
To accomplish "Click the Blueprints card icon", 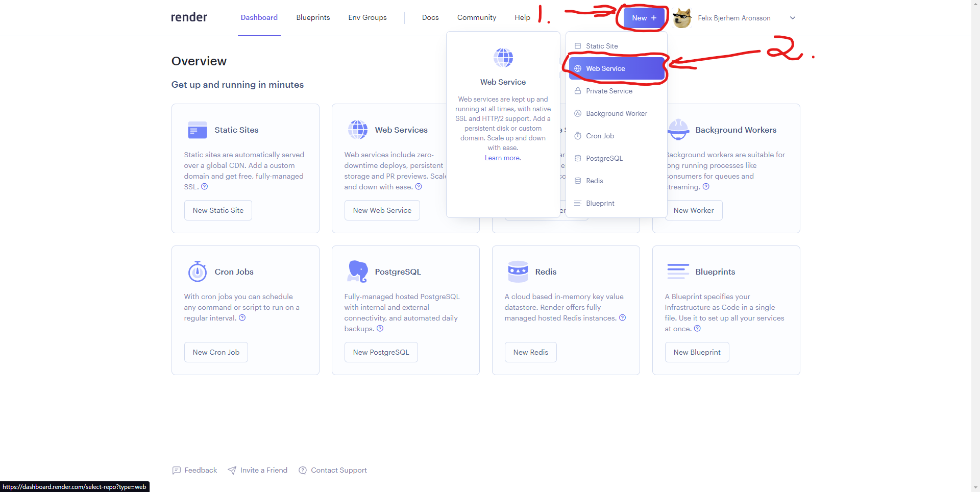I will point(678,272).
